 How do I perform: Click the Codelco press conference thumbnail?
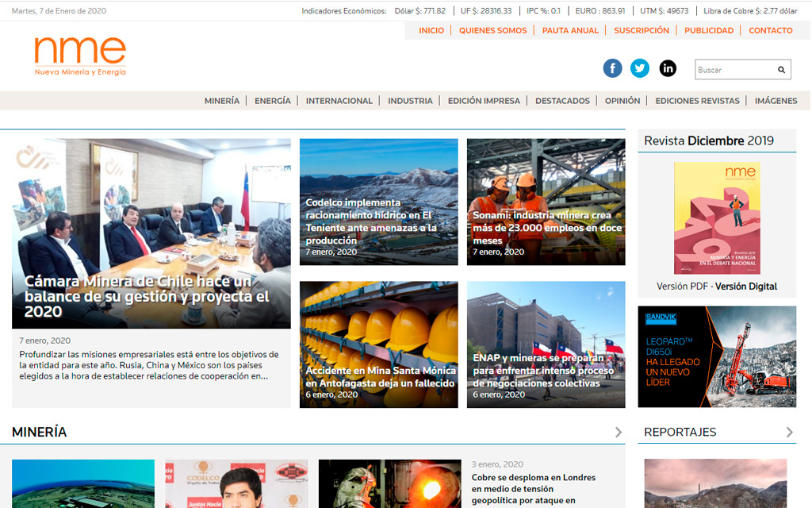[x=236, y=483]
